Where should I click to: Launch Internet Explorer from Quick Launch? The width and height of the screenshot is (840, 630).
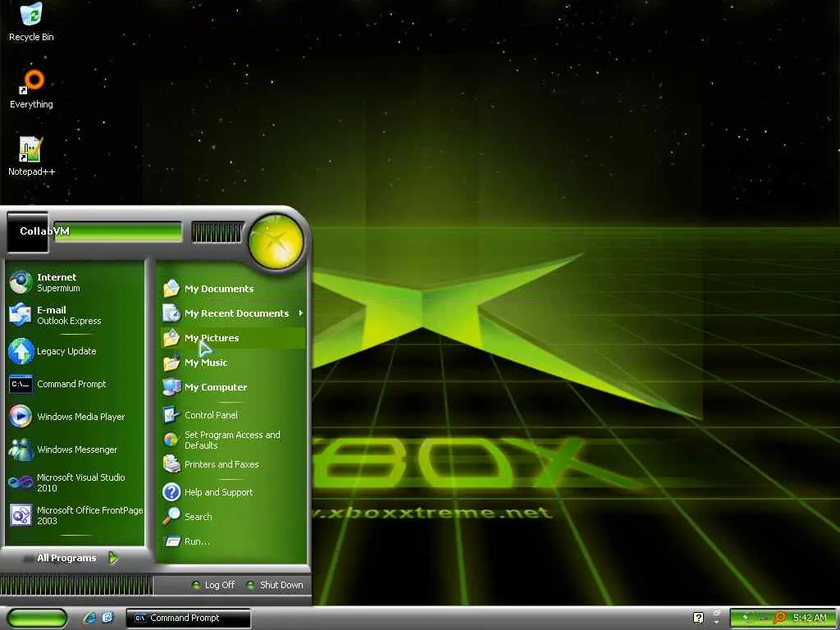tap(89, 618)
